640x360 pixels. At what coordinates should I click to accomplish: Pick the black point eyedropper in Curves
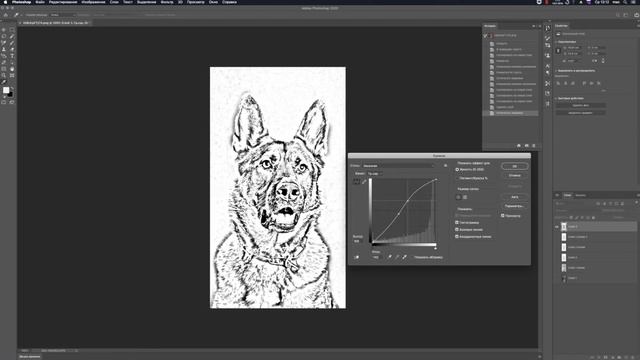click(389, 257)
